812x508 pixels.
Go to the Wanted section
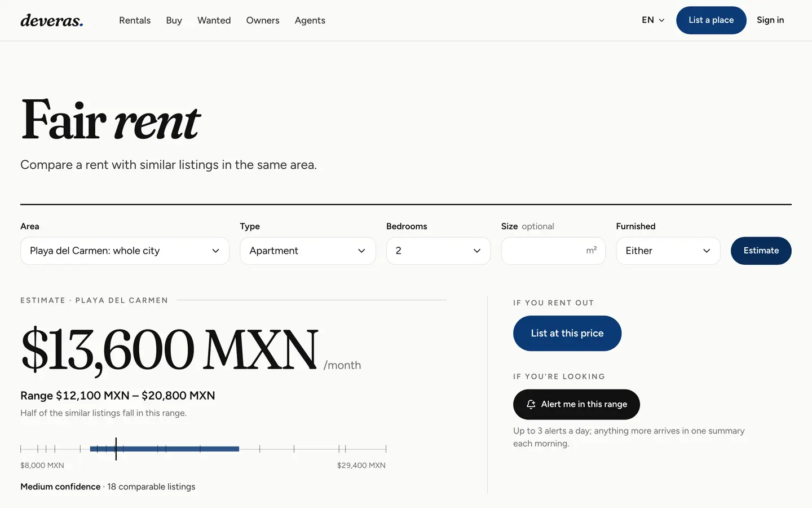point(214,20)
